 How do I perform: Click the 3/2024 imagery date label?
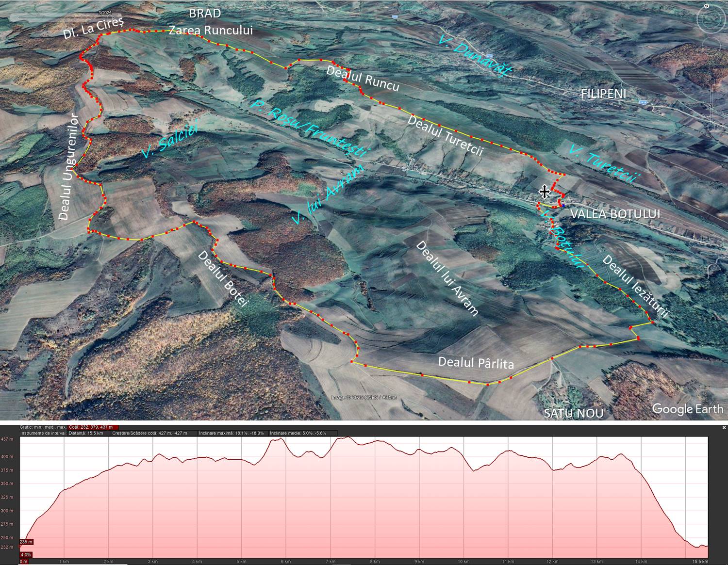click(104, 13)
